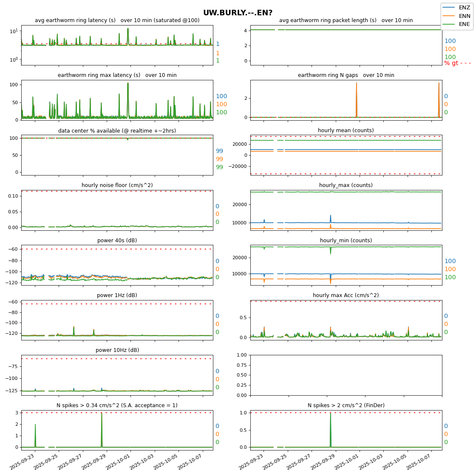The height and width of the screenshot is (476, 476).
Task: Select the "hourly max Acc (cm/s^2)" title
Action: coord(346,295)
